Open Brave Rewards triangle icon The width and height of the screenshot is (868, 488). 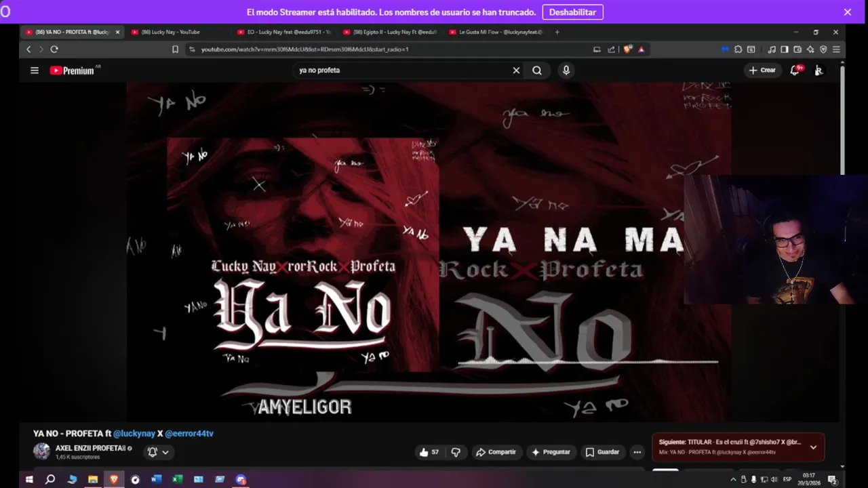click(641, 49)
